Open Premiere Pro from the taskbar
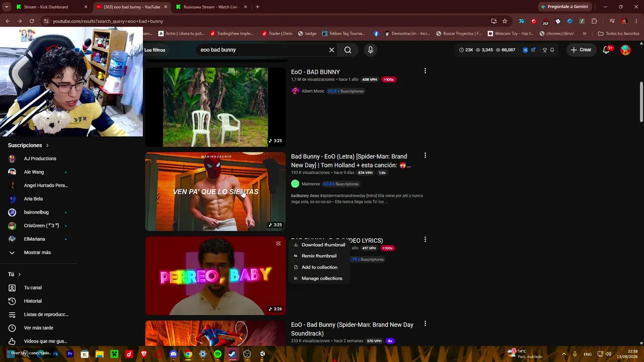The image size is (644, 362). 70,354
